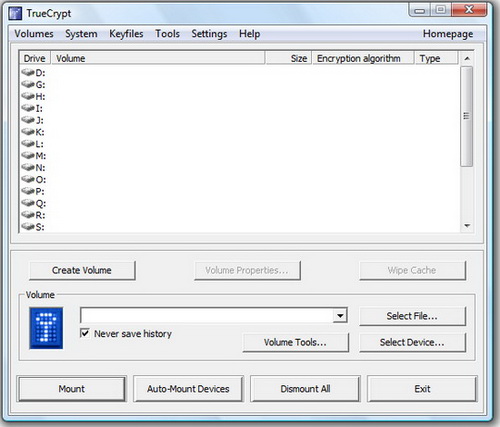Image resolution: width=500 pixels, height=427 pixels.
Task: Click the Select File... button
Action: tap(412, 316)
